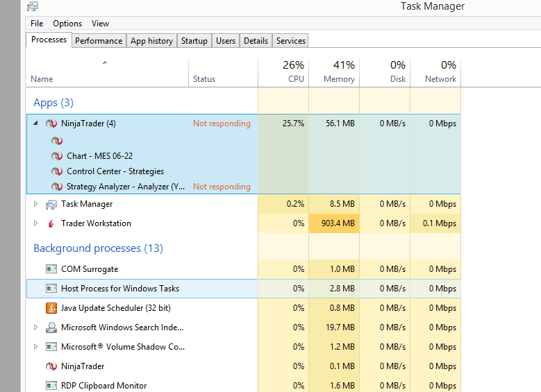Expand the Trader Workstation entry
This screenshot has width=541, height=392.
tap(36, 223)
